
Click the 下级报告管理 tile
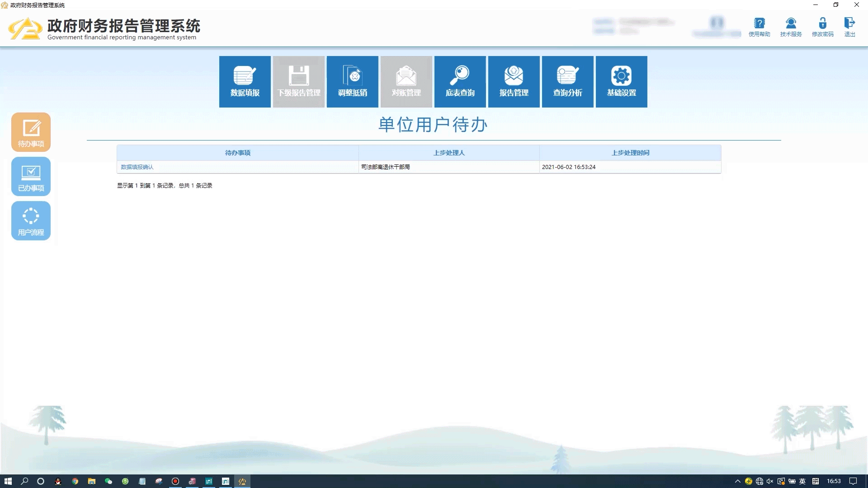coord(298,82)
